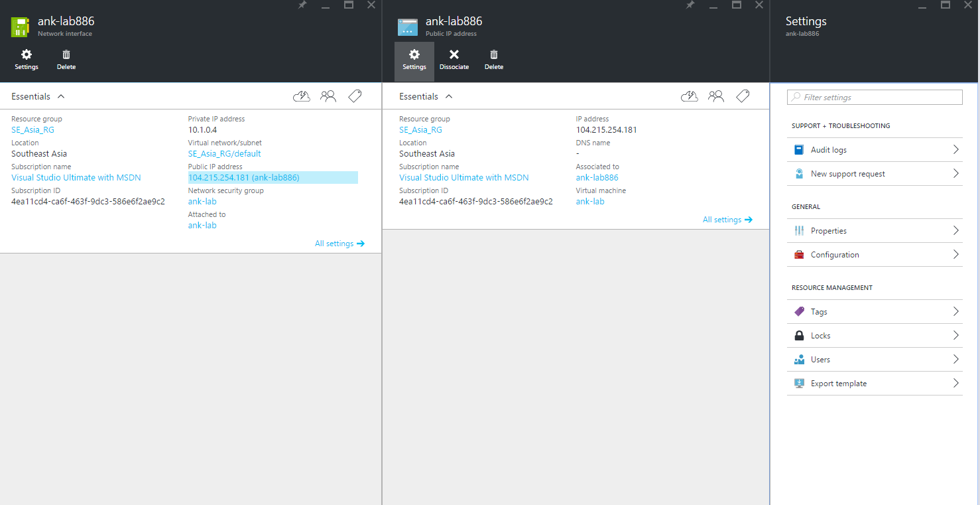Click All settings in Public IP blade
980x505 pixels.
click(727, 220)
